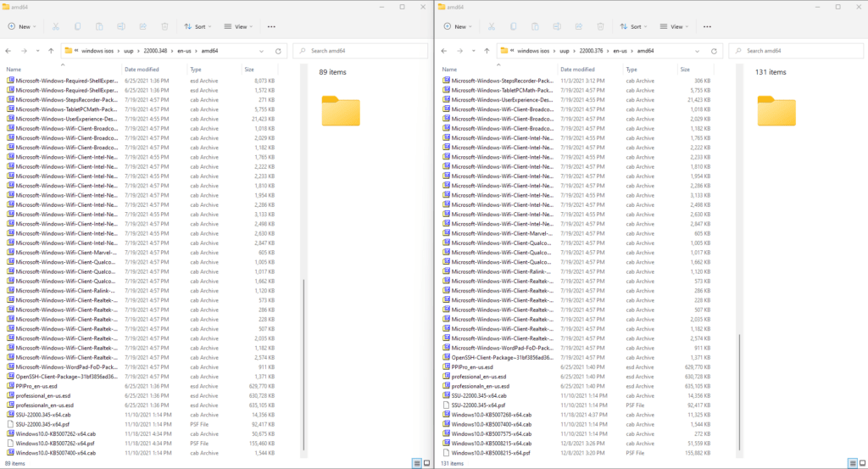868x469 pixels.
Task: Go up one folder in left window
Action: point(51,51)
